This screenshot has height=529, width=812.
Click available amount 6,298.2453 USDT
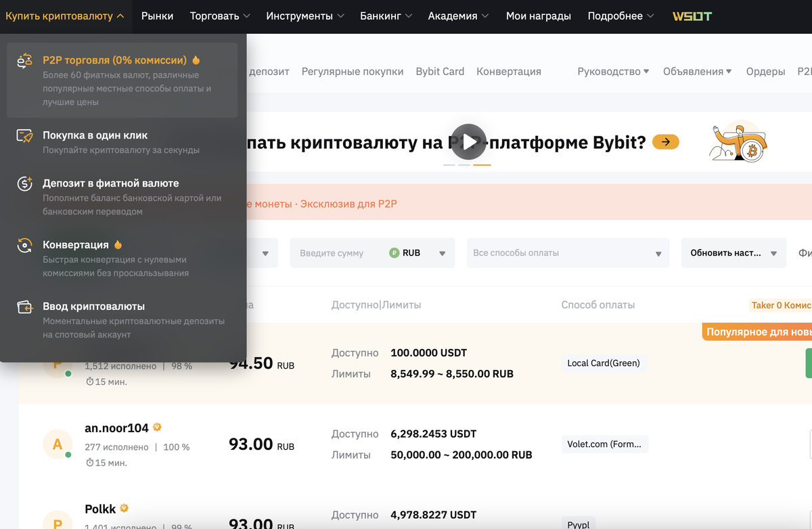point(433,434)
